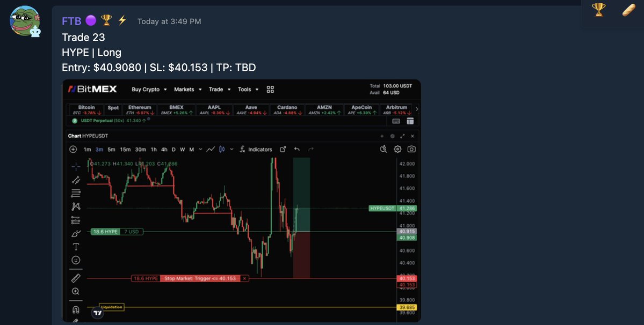Add trophy reaction to message
Image resolution: width=644 pixels, height=325 pixels.
point(598,10)
